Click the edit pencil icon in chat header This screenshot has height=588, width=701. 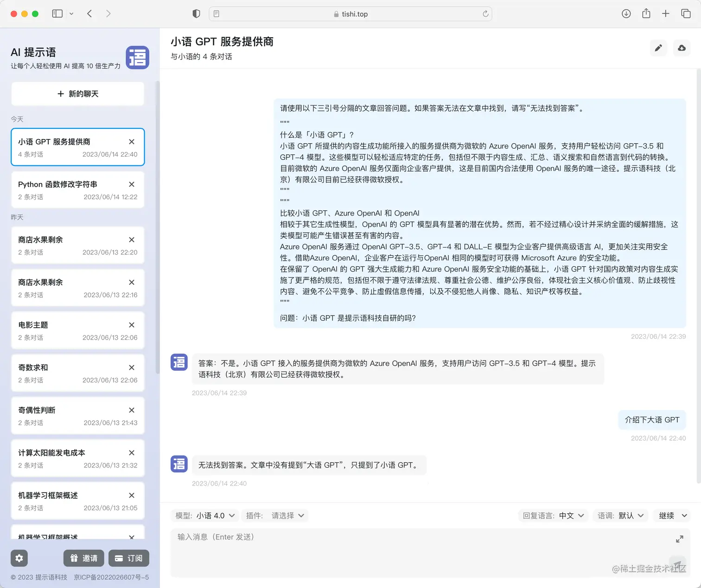[658, 48]
